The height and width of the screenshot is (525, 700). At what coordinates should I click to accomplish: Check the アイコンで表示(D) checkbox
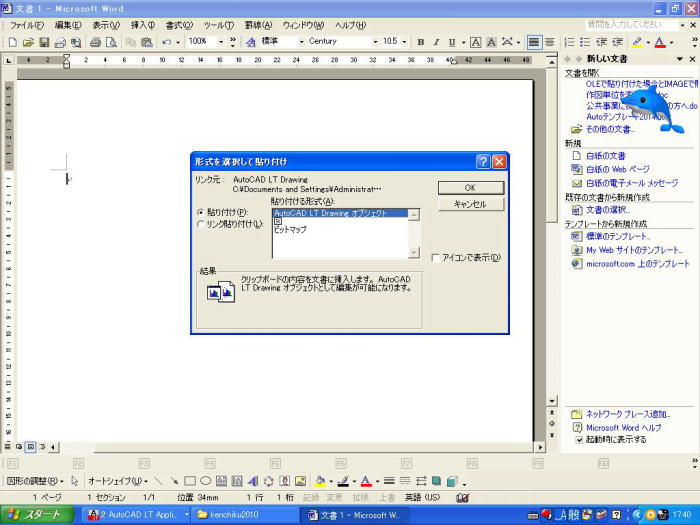coord(436,258)
